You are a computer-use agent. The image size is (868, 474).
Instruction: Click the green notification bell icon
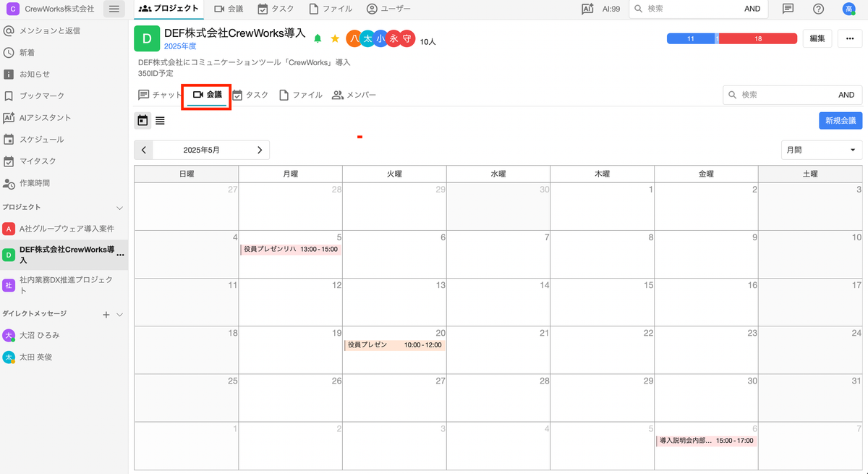tap(318, 38)
